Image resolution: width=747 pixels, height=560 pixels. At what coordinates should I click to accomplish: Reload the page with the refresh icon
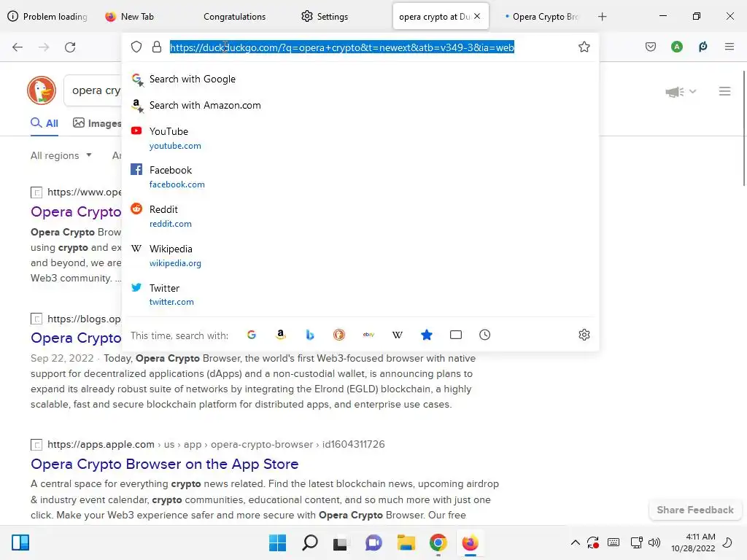tap(70, 47)
